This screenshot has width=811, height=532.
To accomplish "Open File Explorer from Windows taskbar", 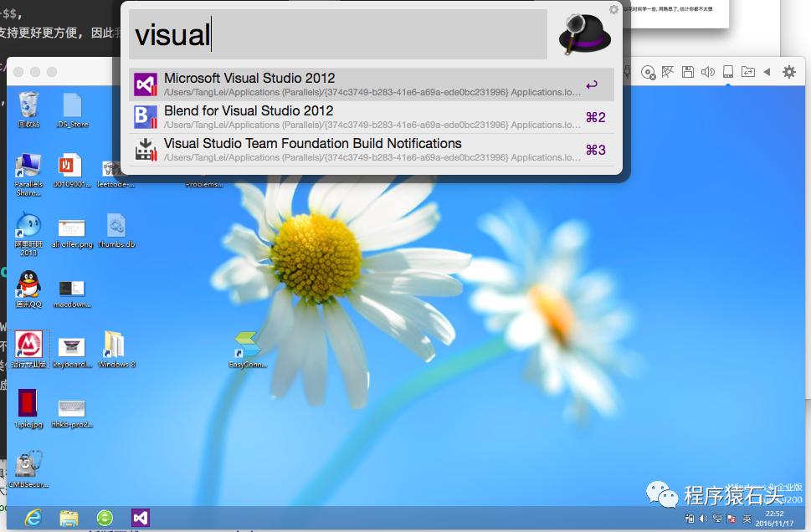I will (69, 518).
